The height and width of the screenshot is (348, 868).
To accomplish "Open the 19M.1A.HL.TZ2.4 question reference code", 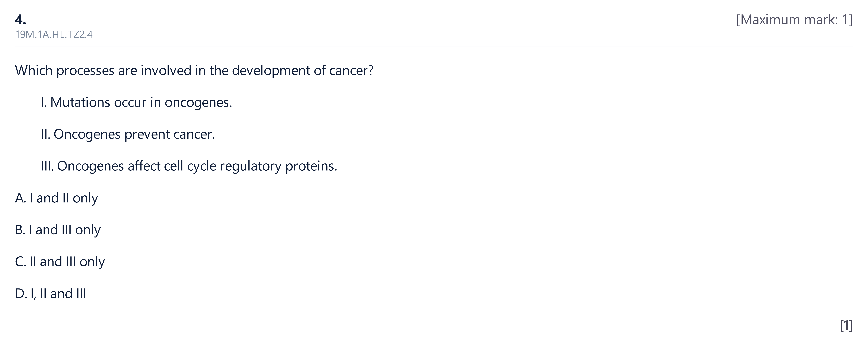I will (54, 34).
